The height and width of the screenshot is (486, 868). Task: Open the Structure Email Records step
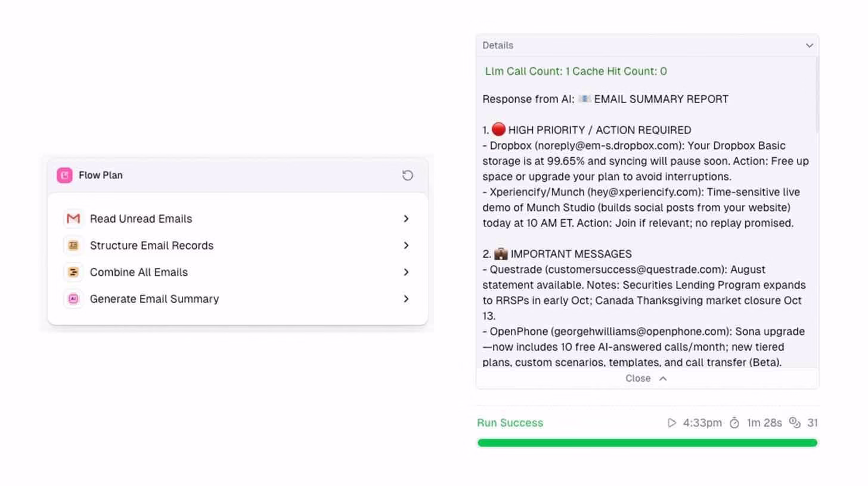point(237,245)
